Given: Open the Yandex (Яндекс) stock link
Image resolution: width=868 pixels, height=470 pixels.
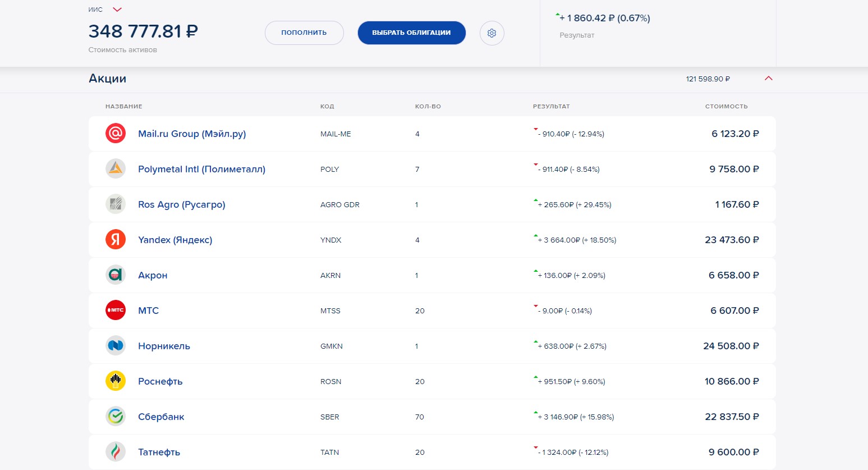Looking at the screenshot, I should point(175,240).
